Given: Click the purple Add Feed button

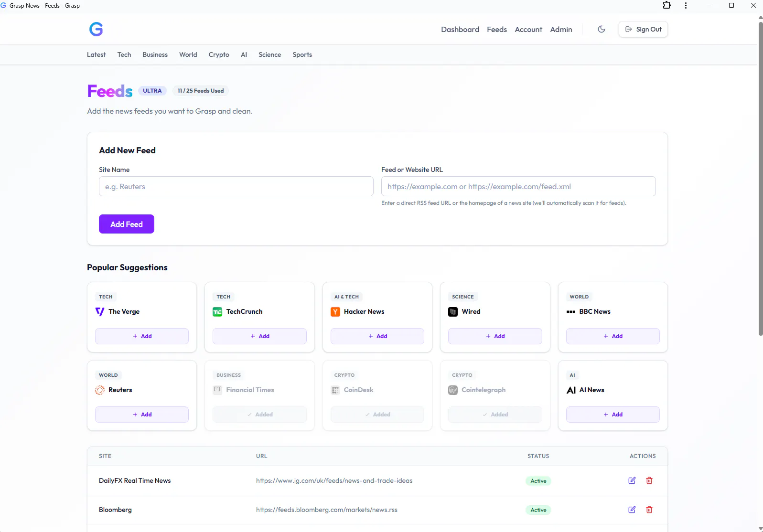Looking at the screenshot, I should click(127, 224).
